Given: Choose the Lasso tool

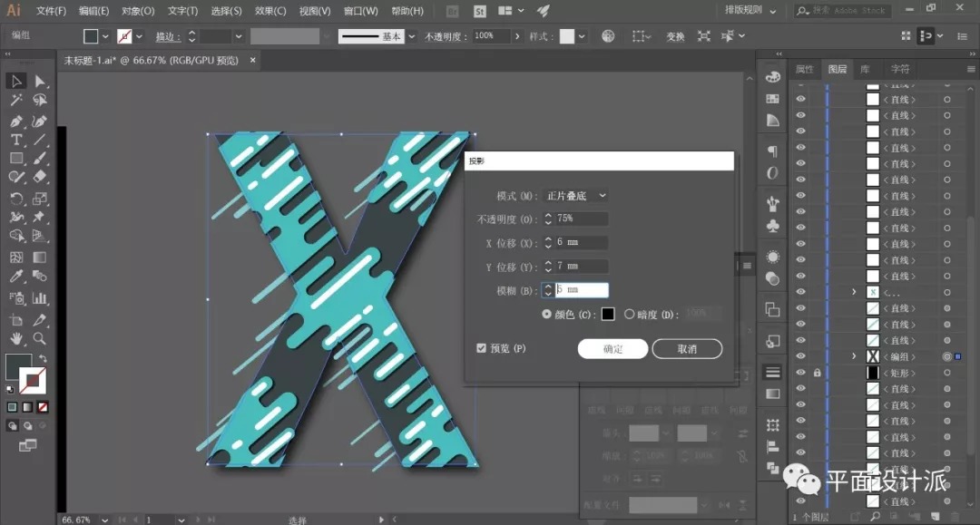Looking at the screenshot, I should 40,100.
